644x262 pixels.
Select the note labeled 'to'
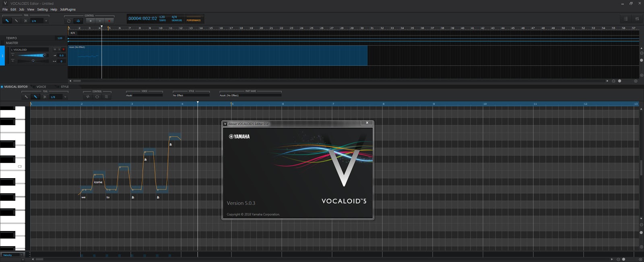pyautogui.click(x=111, y=189)
